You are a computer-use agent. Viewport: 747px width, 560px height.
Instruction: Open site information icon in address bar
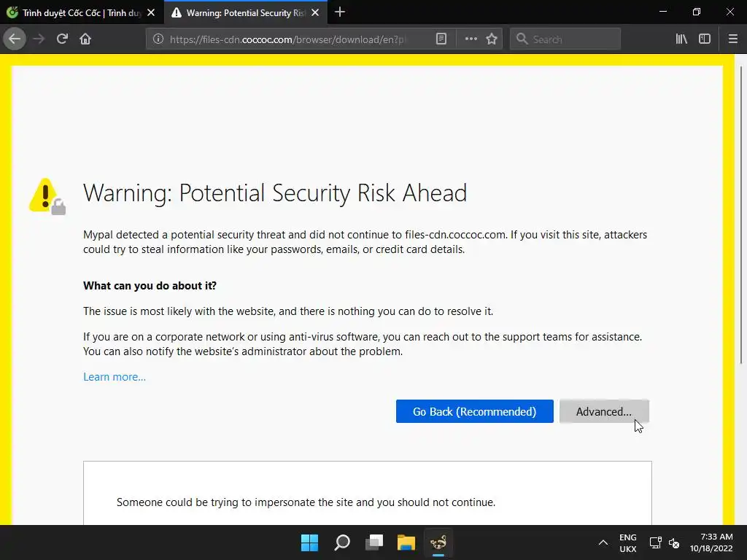tap(158, 39)
